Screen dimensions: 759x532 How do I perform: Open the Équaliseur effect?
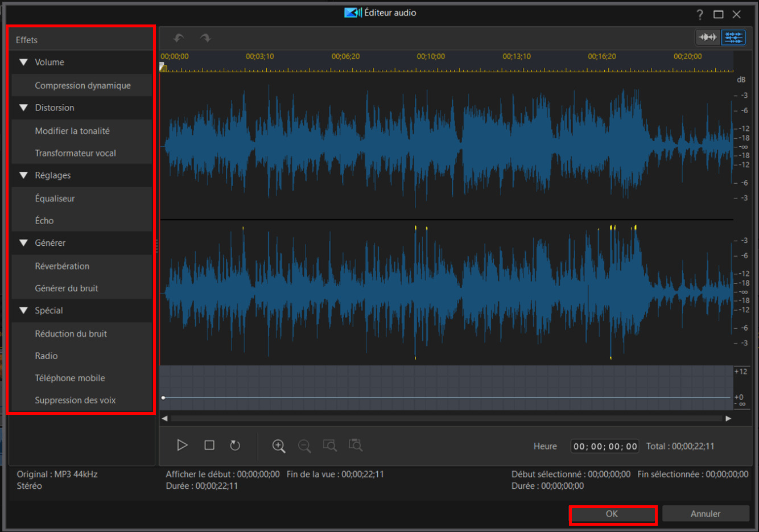click(x=82, y=199)
